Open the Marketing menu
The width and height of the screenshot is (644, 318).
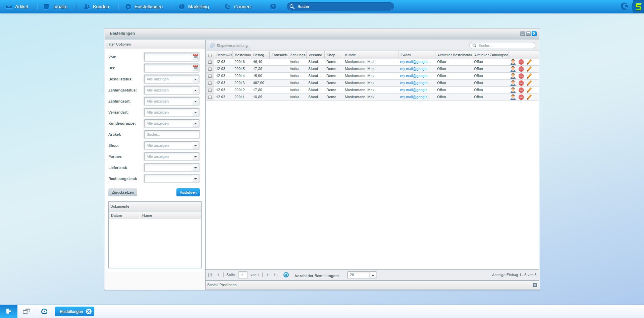click(x=194, y=6)
